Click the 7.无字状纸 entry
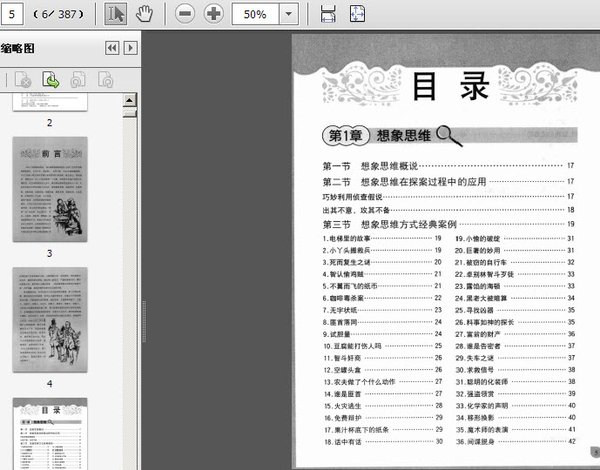 click(382, 310)
